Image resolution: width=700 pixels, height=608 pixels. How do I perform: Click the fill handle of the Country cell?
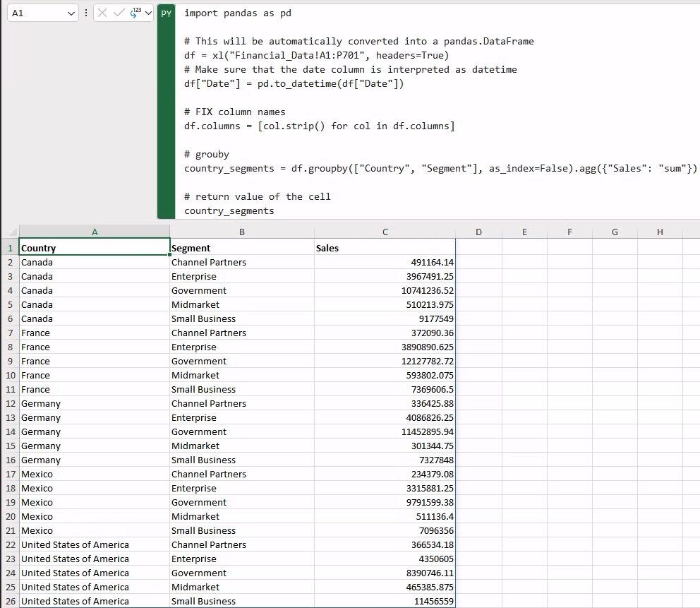click(x=169, y=255)
